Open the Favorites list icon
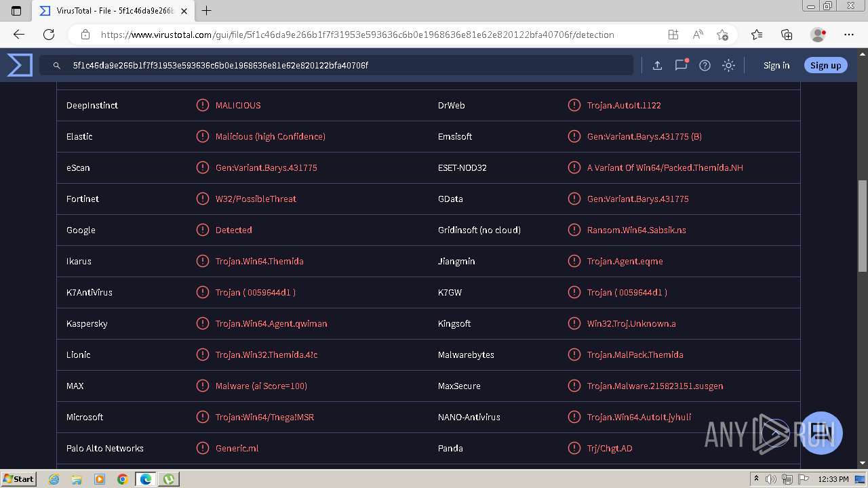This screenshot has height=488, width=868. (x=757, y=35)
